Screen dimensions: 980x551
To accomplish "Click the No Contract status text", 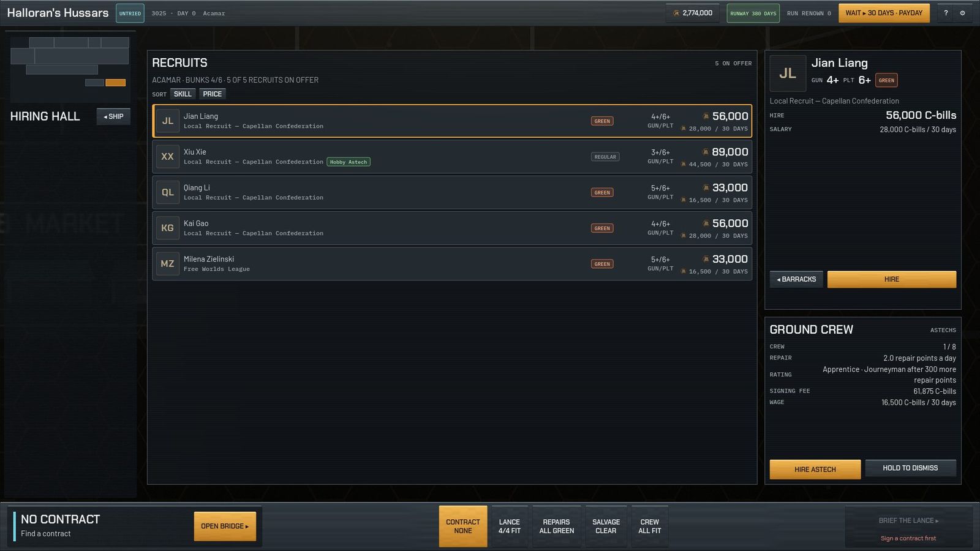I will click(61, 519).
